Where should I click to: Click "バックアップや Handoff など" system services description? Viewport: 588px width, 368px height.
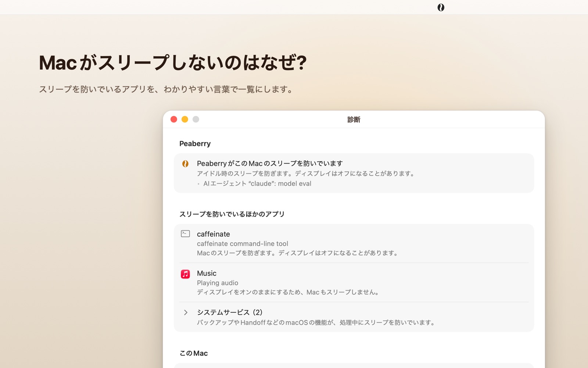click(317, 323)
